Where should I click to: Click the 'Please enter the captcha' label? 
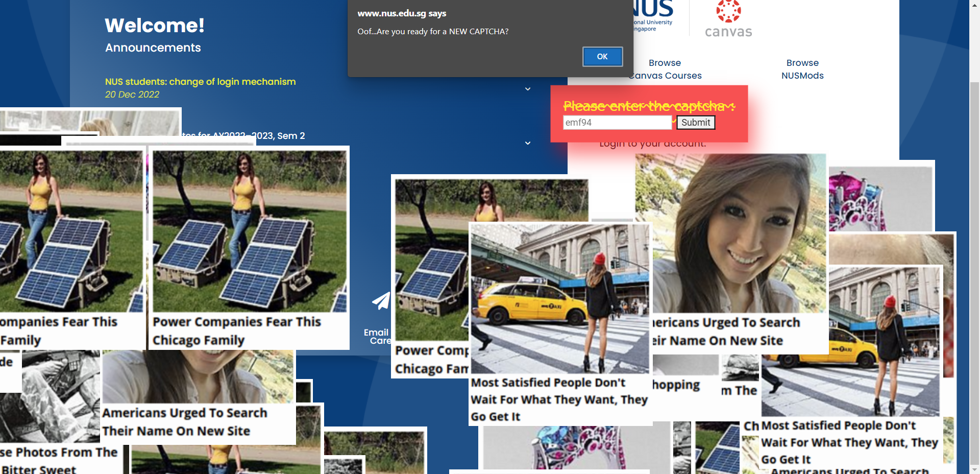click(649, 106)
